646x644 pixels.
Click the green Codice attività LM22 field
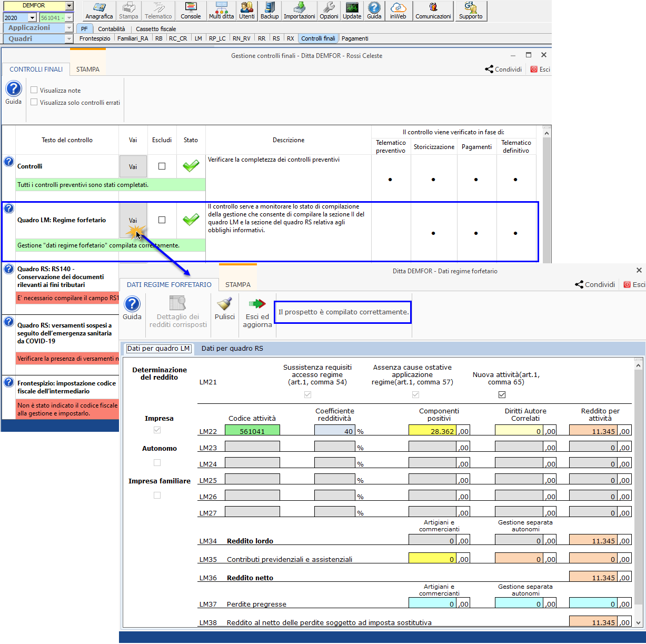[x=252, y=431]
